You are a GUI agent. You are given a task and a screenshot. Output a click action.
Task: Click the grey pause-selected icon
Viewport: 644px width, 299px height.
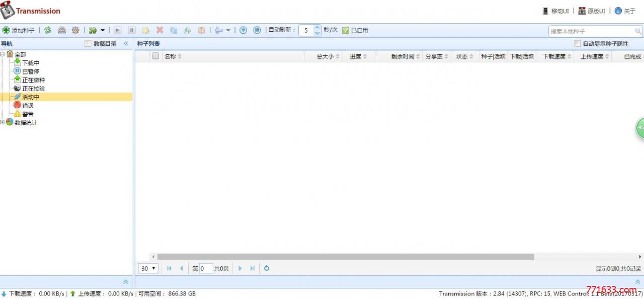(132, 30)
